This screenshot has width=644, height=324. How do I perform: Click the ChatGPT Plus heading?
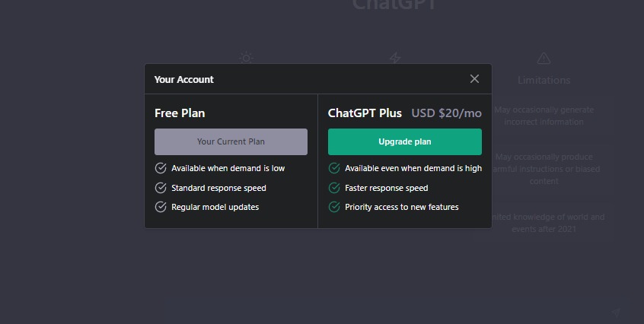[x=365, y=113]
